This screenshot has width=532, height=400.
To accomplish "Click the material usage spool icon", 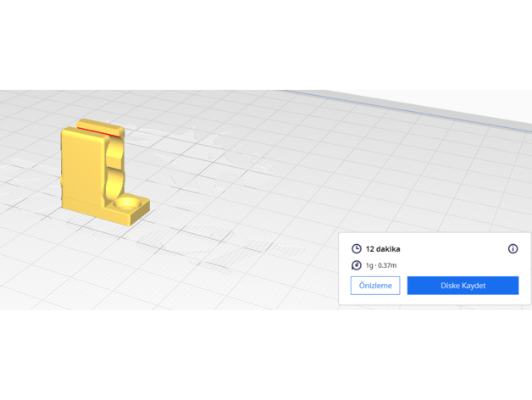I will click(357, 265).
